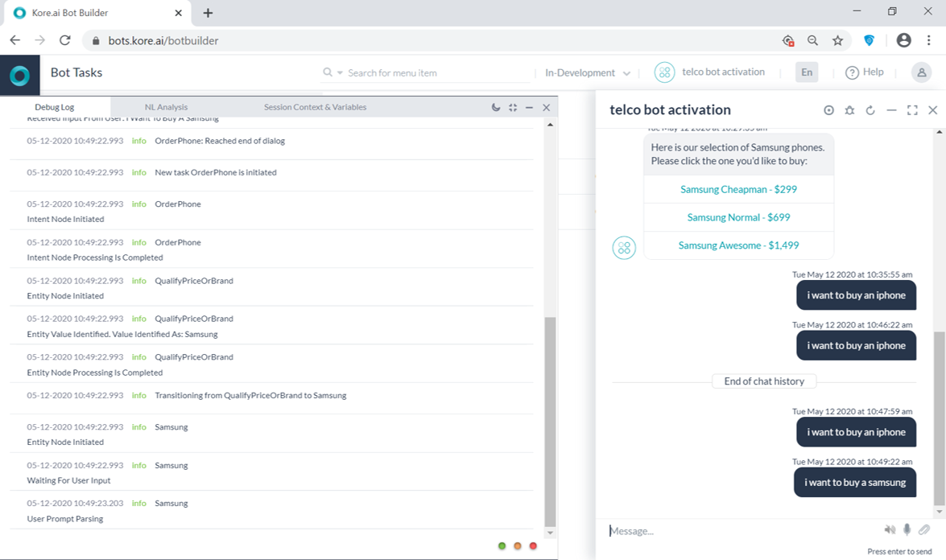The height and width of the screenshot is (560, 946).
Task: Bookmark this page with star icon
Action: (837, 40)
